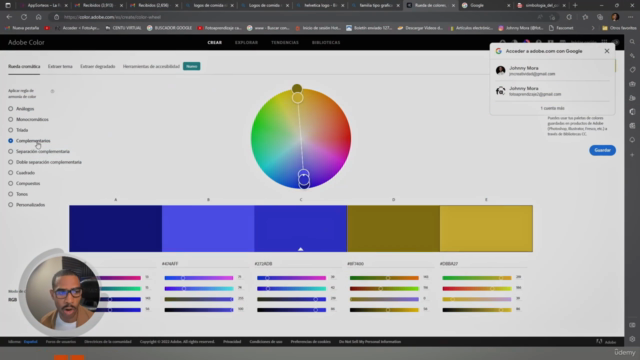The height and width of the screenshot is (360, 640).
Task: Switch to the helvetica logo browser tab
Action: coord(320,5)
